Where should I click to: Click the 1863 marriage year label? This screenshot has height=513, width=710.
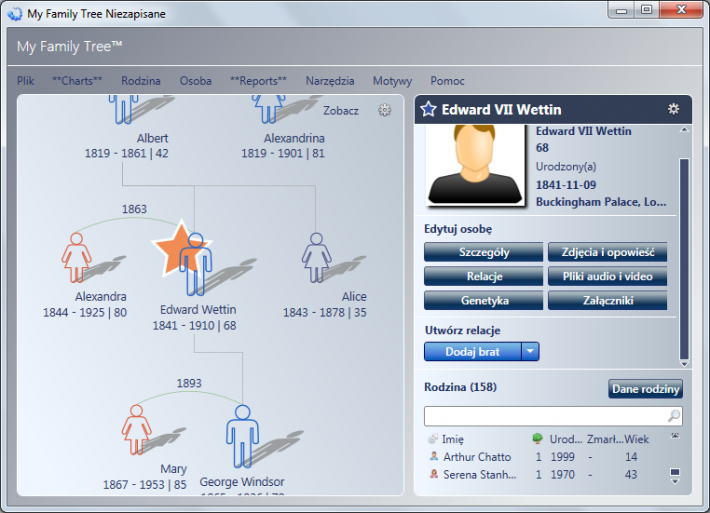tap(134, 209)
